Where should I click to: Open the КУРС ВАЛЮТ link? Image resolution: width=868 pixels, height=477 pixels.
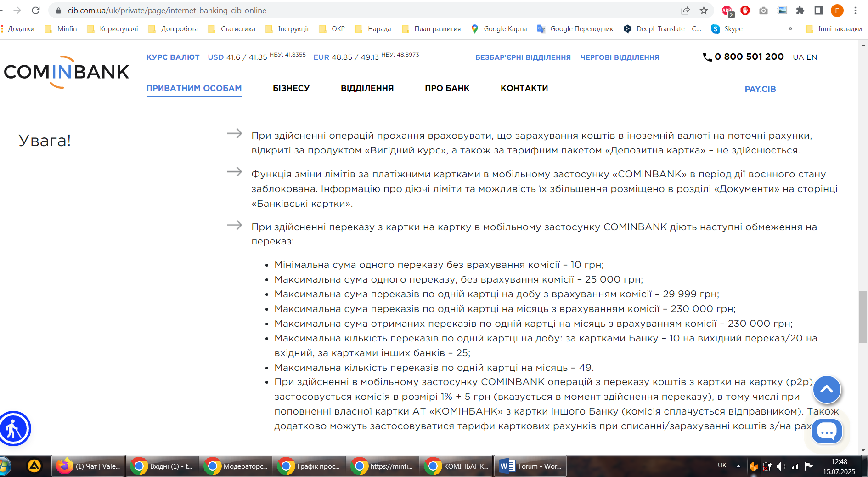(173, 57)
